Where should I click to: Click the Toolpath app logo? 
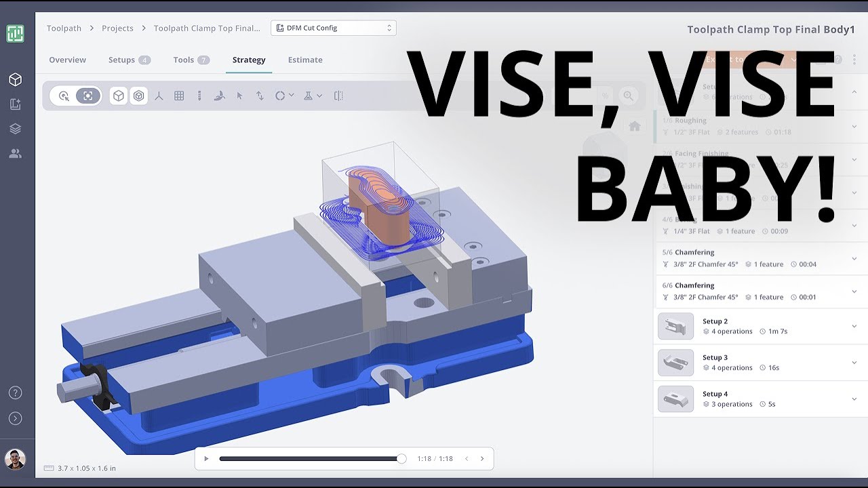click(x=15, y=33)
